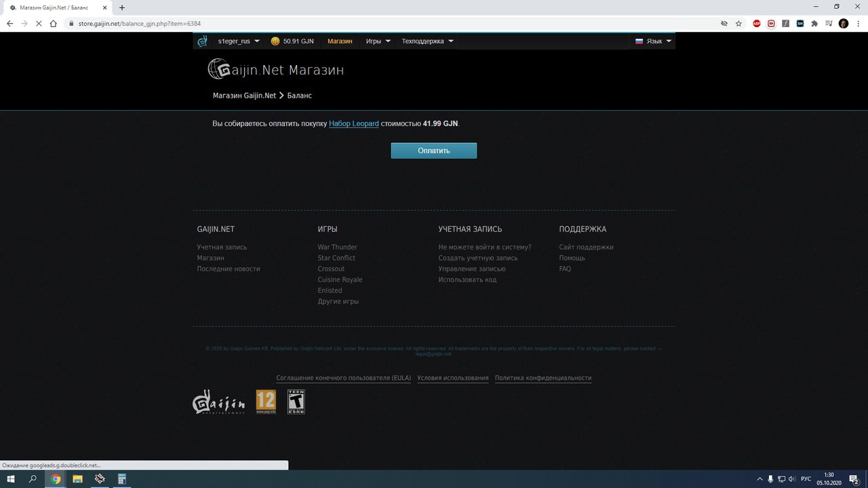The width and height of the screenshot is (868, 488).
Task: Open a new browser tab
Action: 122,7
